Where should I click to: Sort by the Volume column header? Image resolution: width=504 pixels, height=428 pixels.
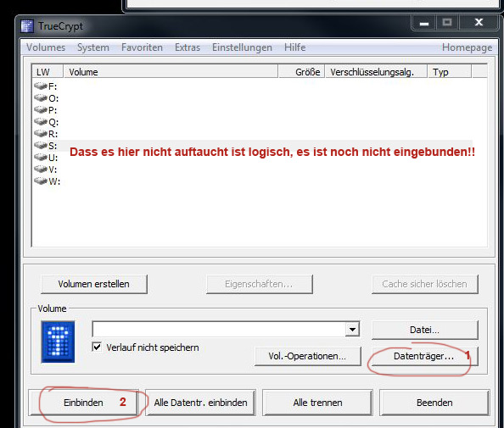click(x=171, y=71)
